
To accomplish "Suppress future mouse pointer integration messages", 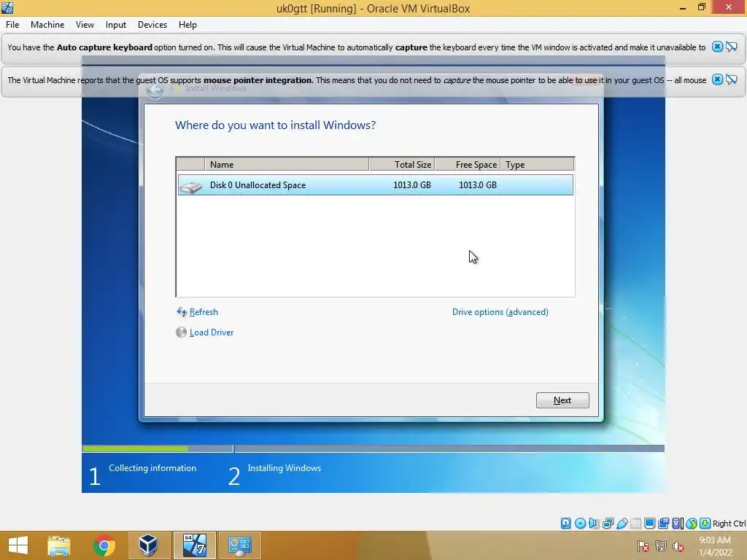I will click(x=732, y=79).
